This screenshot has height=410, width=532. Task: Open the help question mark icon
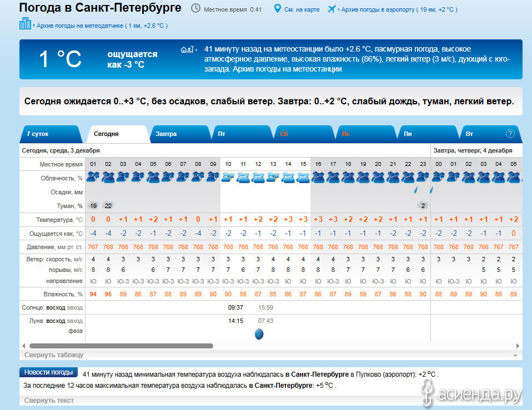point(510,134)
